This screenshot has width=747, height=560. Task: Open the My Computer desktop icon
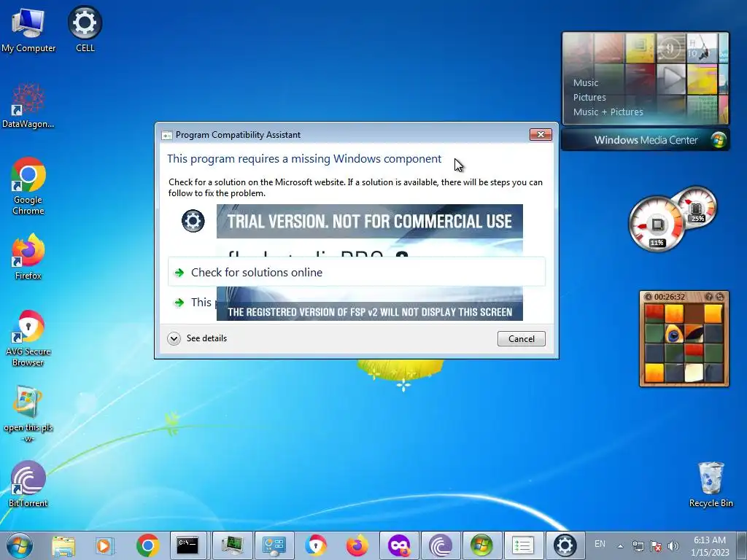(x=28, y=29)
